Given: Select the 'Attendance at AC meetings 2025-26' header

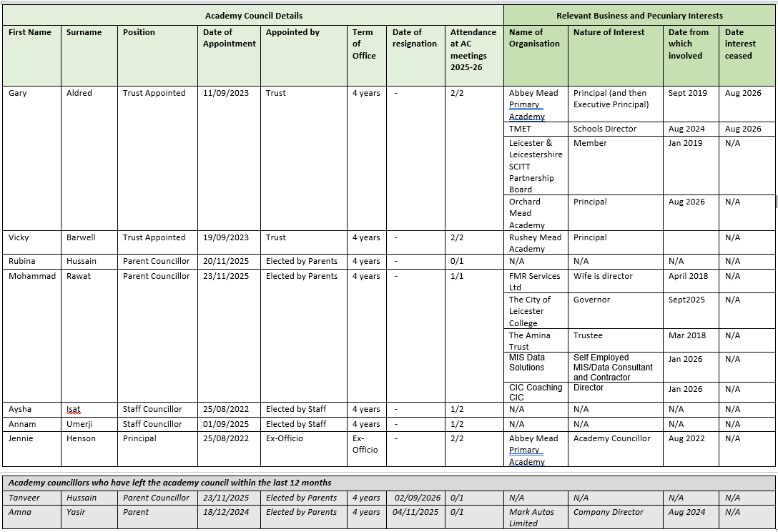Looking at the screenshot, I should pyautogui.click(x=474, y=55).
